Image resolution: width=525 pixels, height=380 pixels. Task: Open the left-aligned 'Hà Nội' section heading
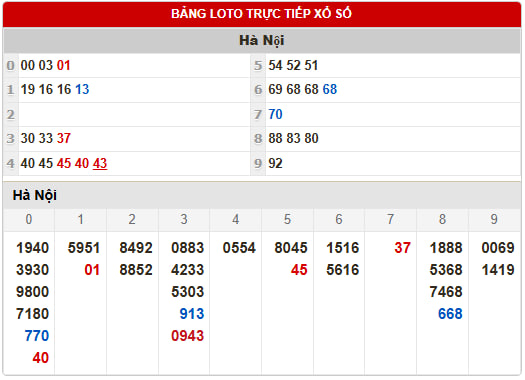tap(35, 196)
